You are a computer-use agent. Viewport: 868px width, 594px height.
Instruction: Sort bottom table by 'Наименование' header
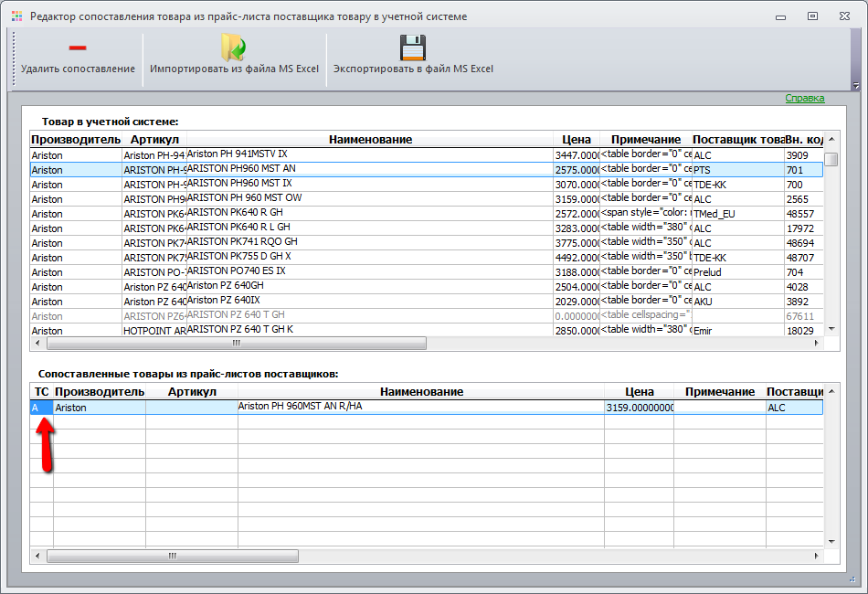click(x=421, y=392)
